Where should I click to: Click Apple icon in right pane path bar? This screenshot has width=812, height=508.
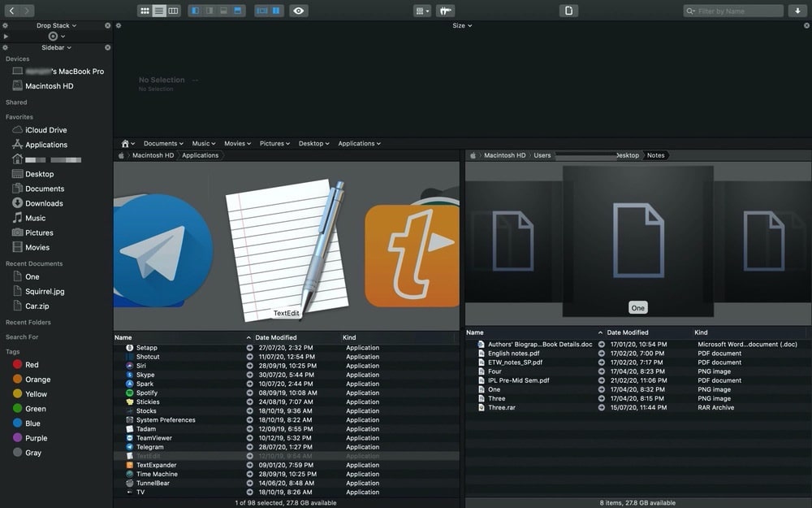pos(473,155)
